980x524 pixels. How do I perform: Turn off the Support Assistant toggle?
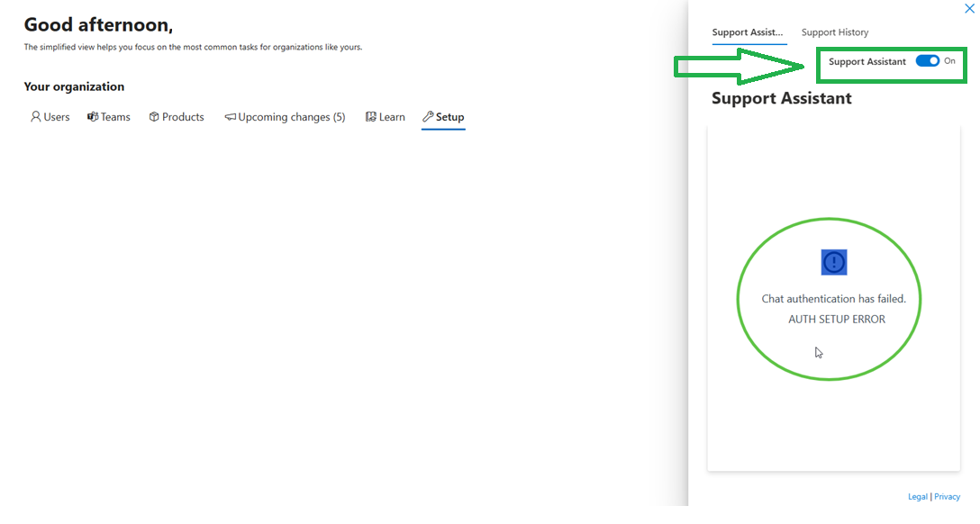point(928,60)
